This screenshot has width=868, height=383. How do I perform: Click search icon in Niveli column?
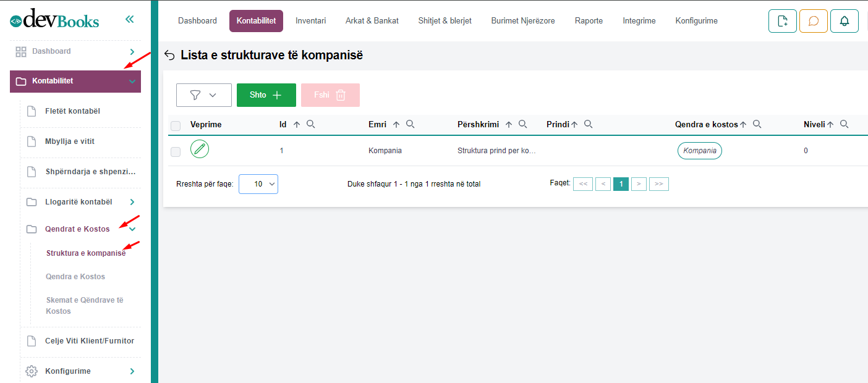[844, 124]
